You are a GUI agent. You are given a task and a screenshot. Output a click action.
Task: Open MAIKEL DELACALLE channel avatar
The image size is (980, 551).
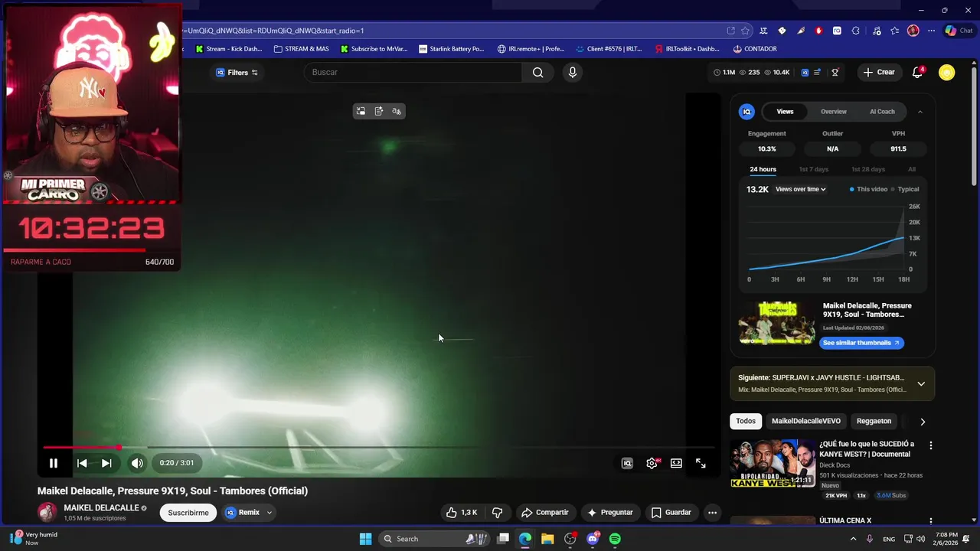tap(47, 513)
